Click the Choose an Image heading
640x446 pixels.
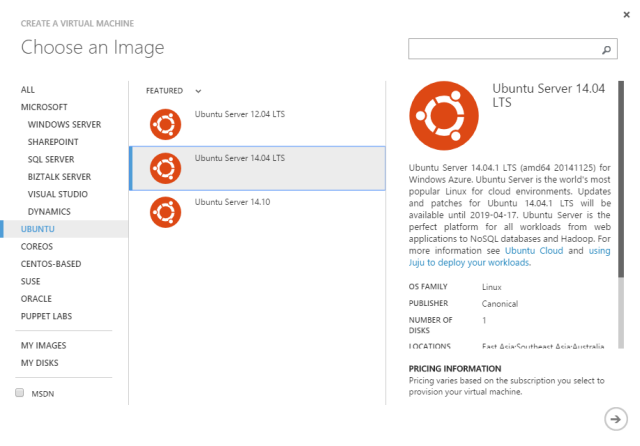[93, 47]
